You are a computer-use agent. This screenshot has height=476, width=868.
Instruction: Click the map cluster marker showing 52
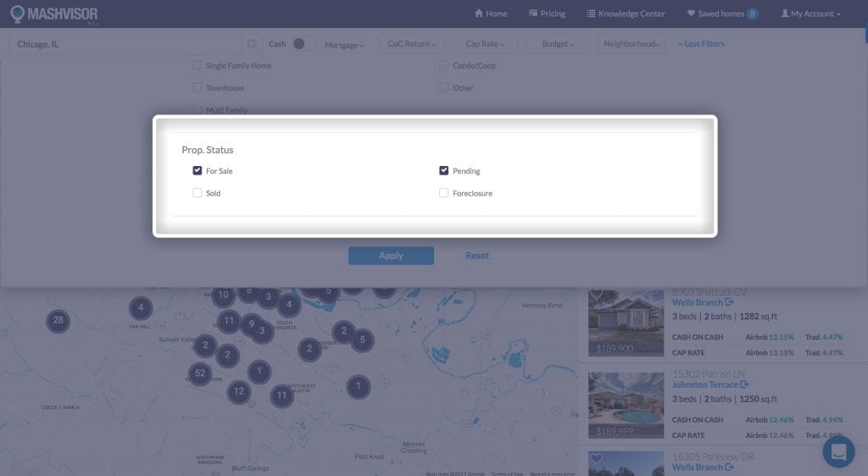(200, 373)
